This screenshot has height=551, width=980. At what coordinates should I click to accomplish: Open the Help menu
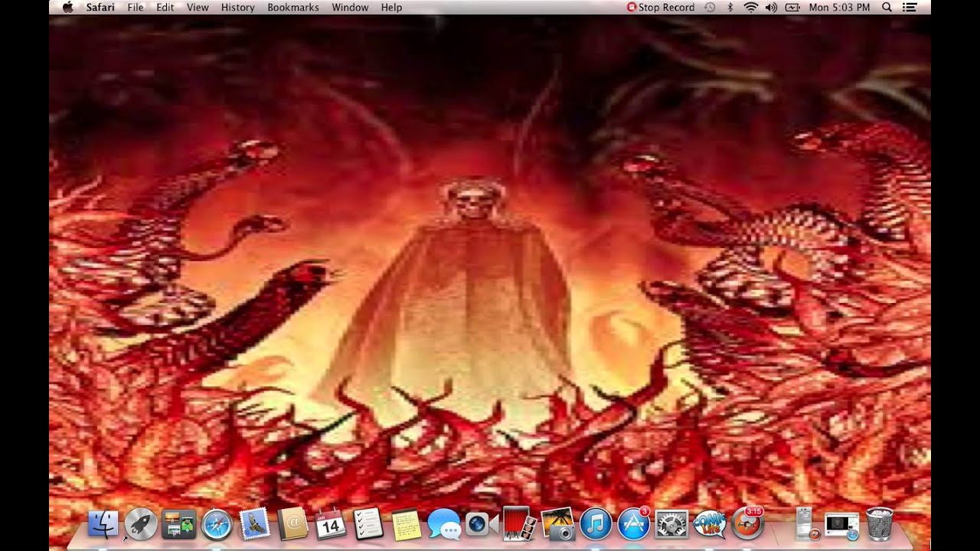pyautogui.click(x=391, y=7)
